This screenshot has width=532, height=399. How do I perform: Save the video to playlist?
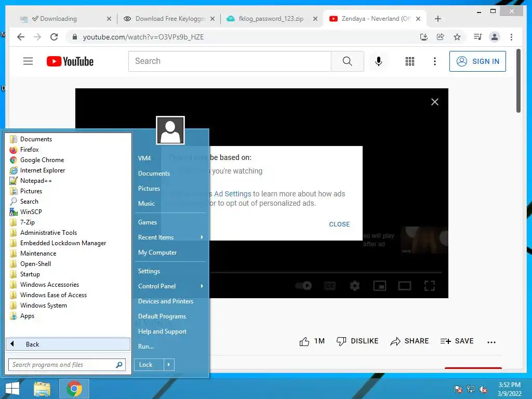pos(457,341)
